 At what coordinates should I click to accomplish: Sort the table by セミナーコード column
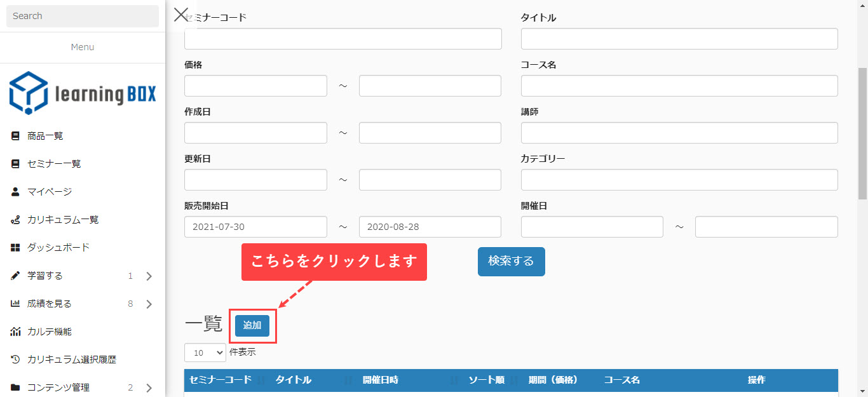[x=220, y=380]
